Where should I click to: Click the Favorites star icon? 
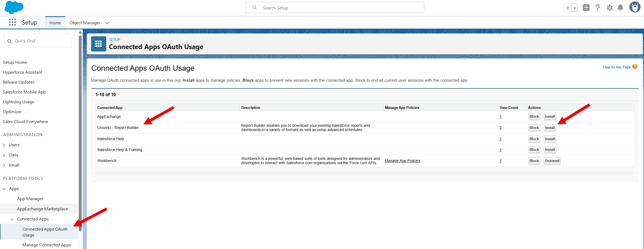click(568, 8)
